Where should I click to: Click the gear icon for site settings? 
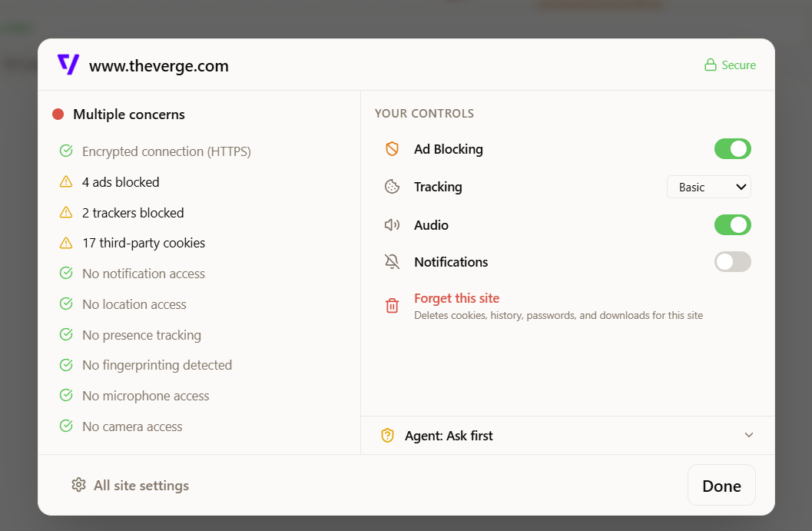click(x=78, y=485)
